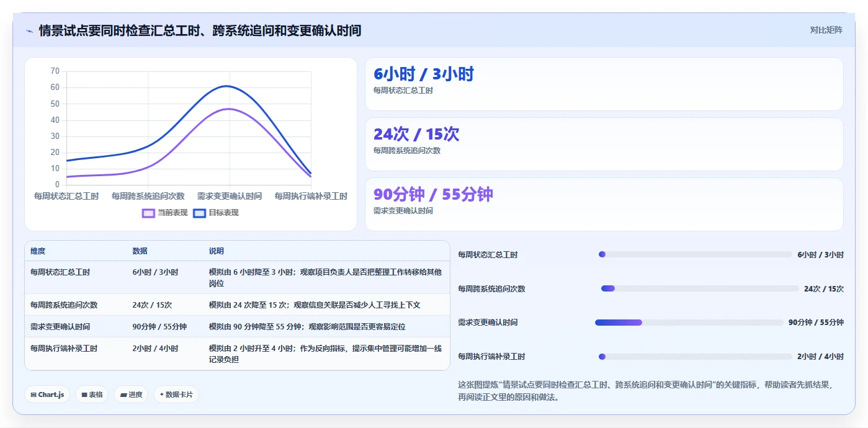
Task: Click the 需求变更确认时间 caption under third card
Action: [403, 211]
